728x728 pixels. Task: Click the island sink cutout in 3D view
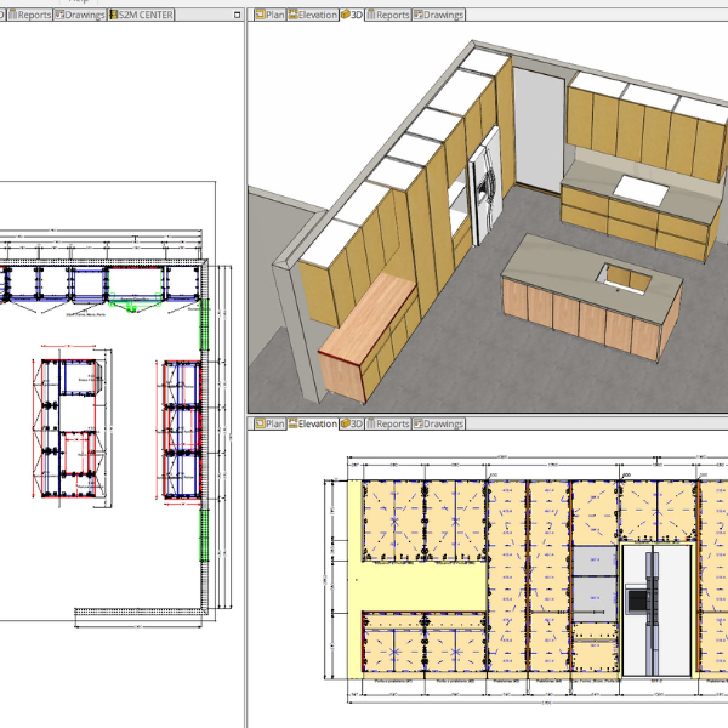coord(624,277)
